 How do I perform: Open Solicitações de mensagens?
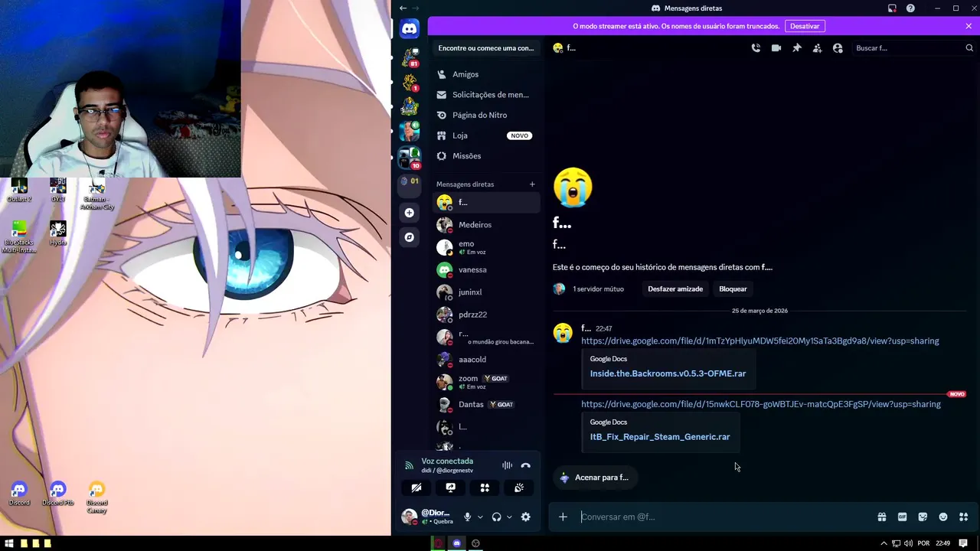tap(486, 95)
